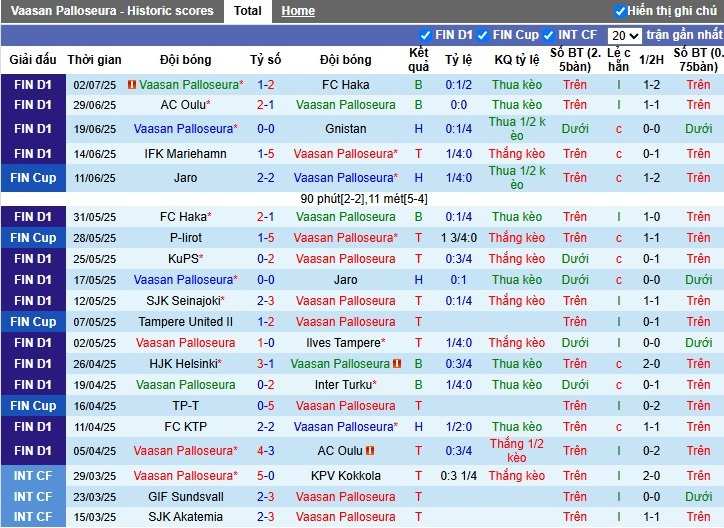Click the Giải đấu column header
Screen dimensions: 724x528
(x=33, y=60)
